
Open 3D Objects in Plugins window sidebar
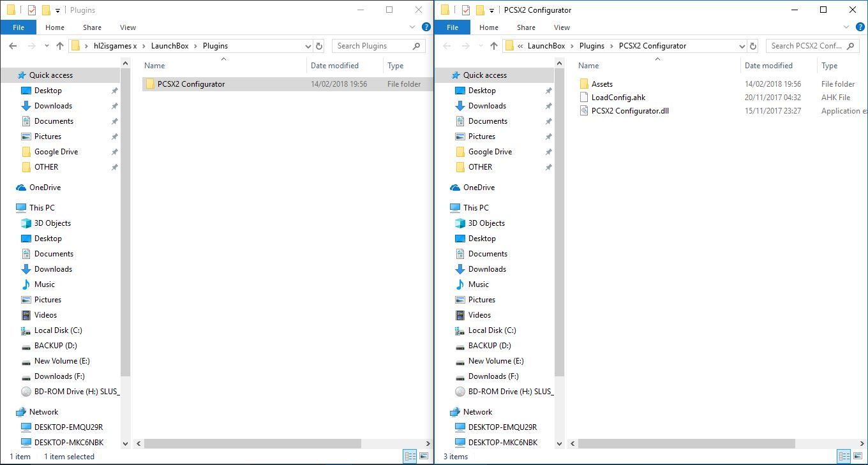point(52,223)
